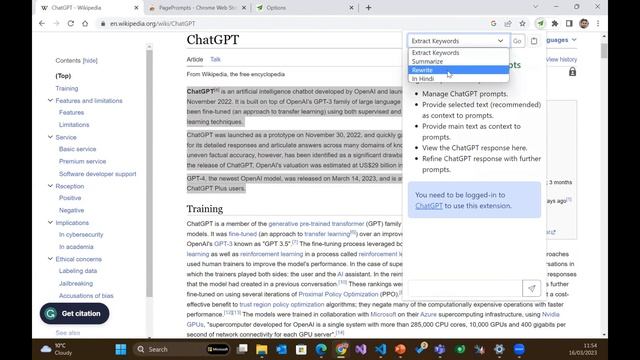The image size is (640, 360).
Task: Switch to the Article tab
Action: [x=195, y=59]
